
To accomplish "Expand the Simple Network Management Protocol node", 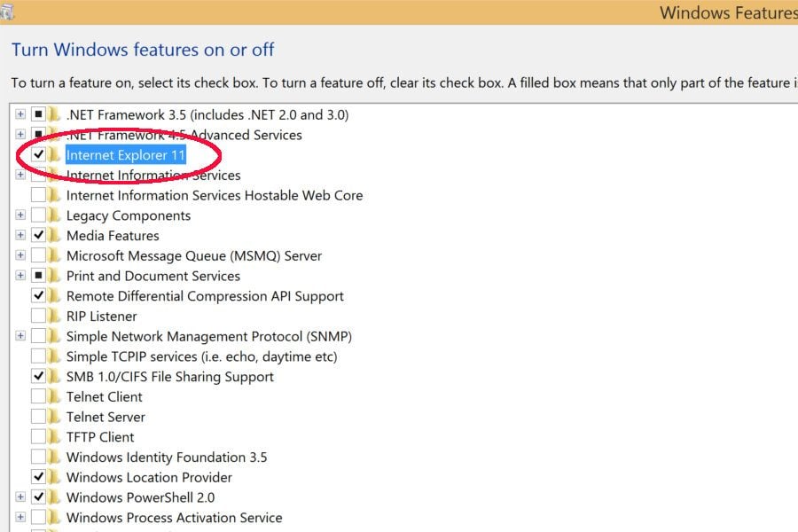I will point(20,336).
